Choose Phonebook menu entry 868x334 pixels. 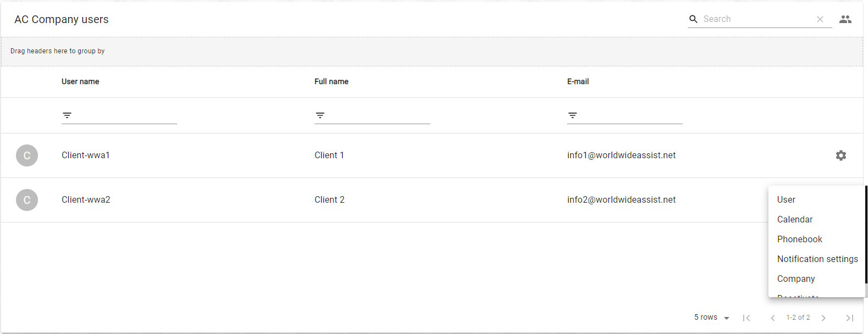coord(800,240)
